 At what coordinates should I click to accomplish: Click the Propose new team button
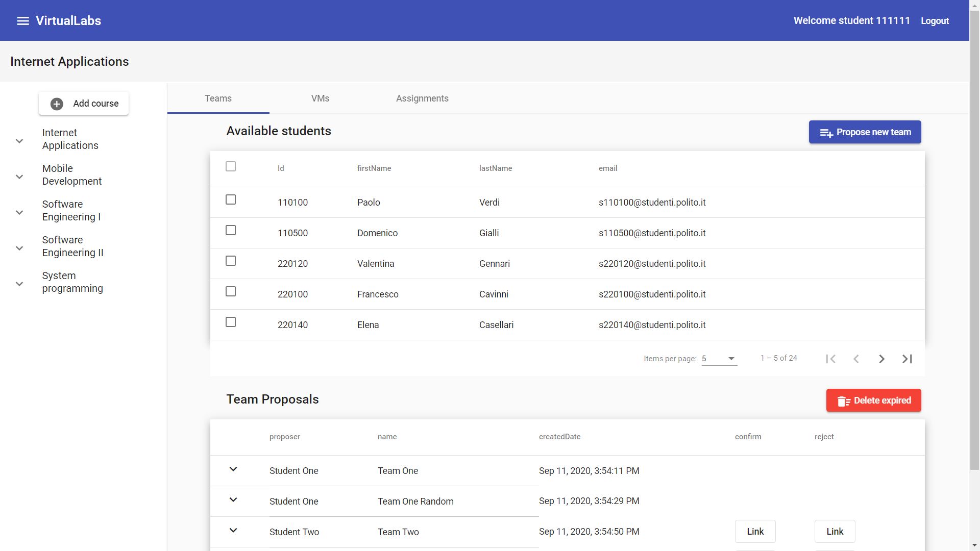click(865, 132)
